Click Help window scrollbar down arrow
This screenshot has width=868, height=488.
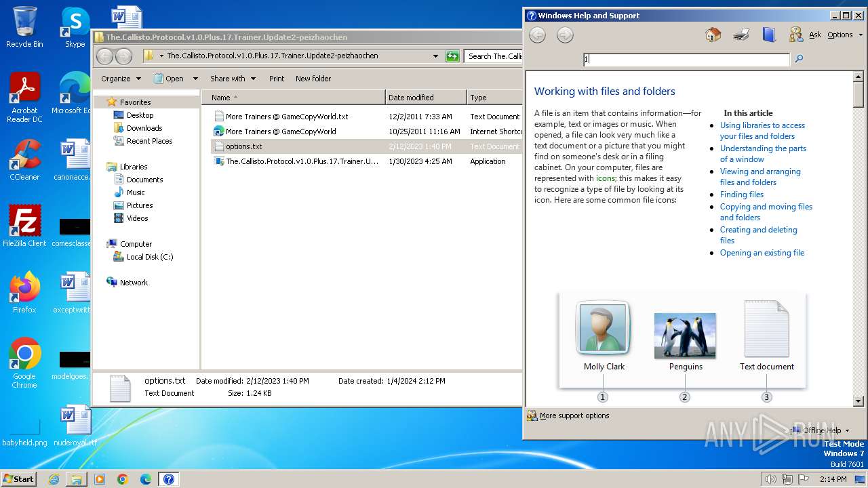click(859, 401)
